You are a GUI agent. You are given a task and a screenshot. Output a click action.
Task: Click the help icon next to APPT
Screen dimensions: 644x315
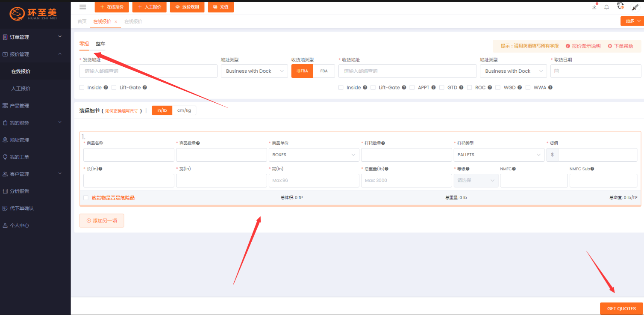coord(433,88)
